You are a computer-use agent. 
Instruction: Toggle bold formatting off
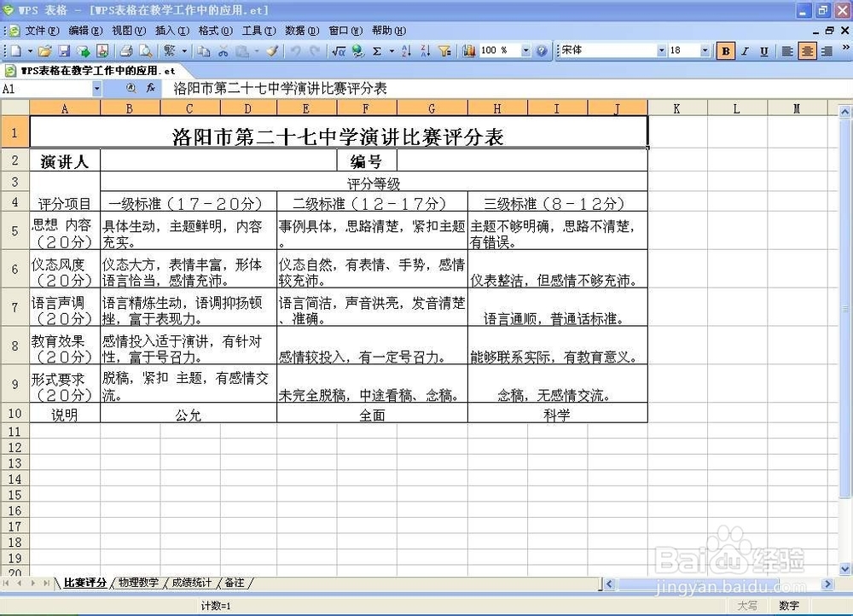[726, 50]
